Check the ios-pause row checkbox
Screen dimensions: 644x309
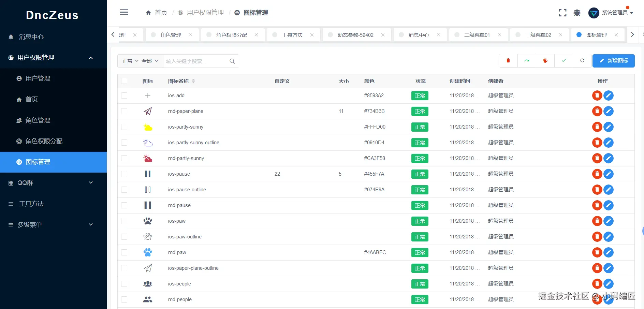tap(124, 174)
